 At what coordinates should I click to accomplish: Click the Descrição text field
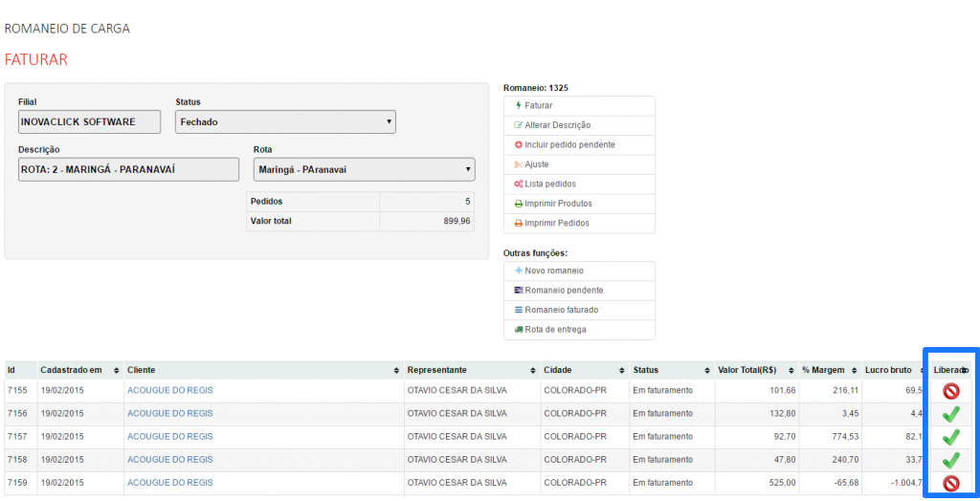point(128,169)
